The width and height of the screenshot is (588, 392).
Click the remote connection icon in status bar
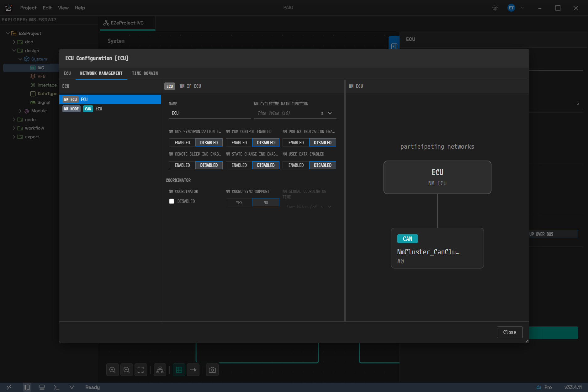pos(9,387)
